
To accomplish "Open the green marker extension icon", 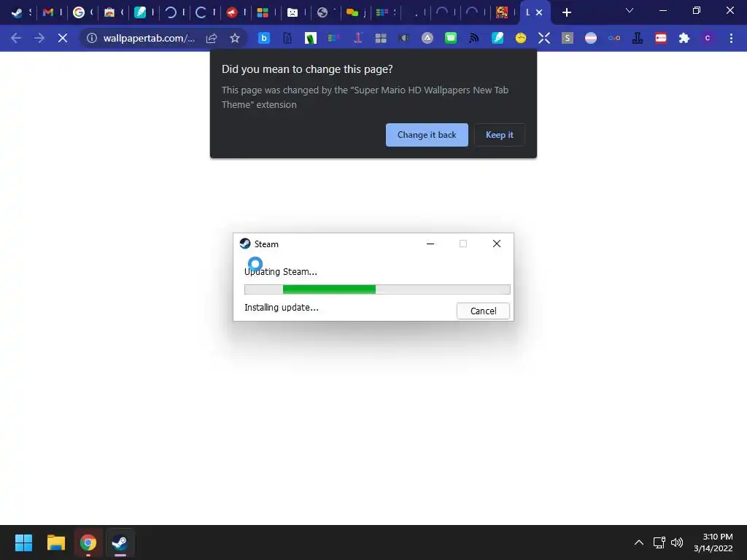I will click(311, 38).
